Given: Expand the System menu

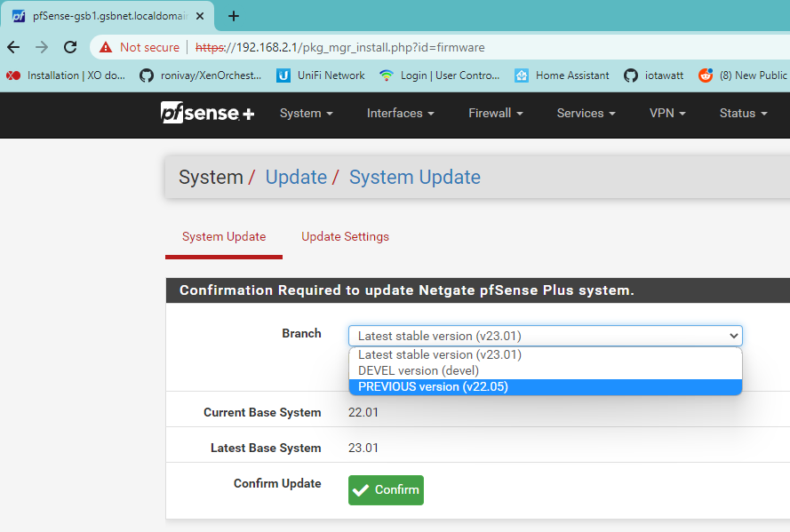Looking at the screenshot, I should 307,114.
